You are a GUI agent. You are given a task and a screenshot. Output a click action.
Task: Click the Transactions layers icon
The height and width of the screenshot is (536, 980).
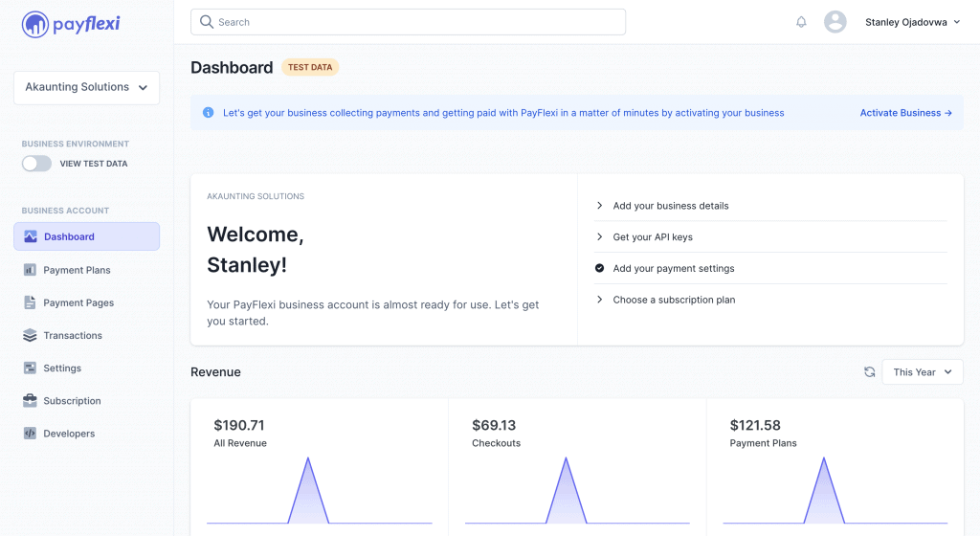[30, 335]
